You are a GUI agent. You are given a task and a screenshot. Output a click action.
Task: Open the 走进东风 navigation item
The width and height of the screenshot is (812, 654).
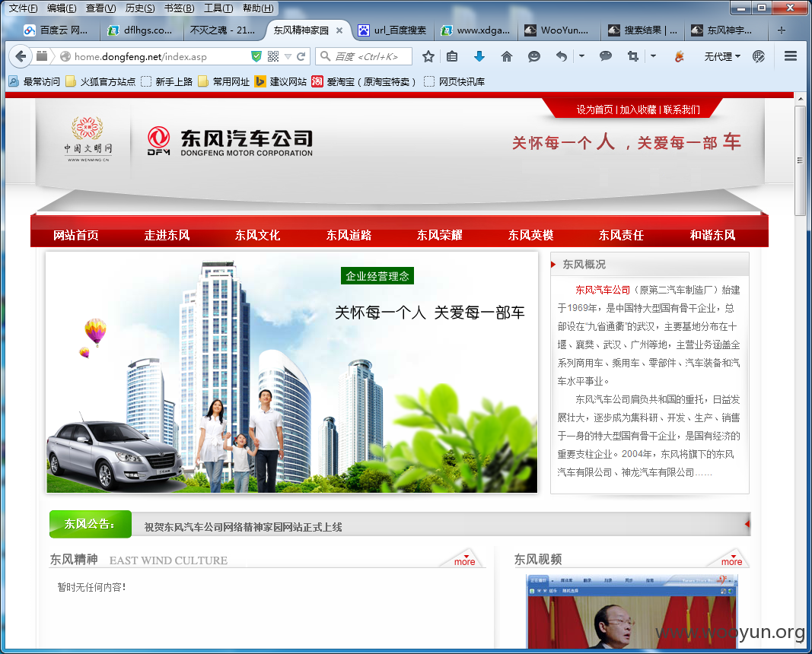click(x=167, y=235)
